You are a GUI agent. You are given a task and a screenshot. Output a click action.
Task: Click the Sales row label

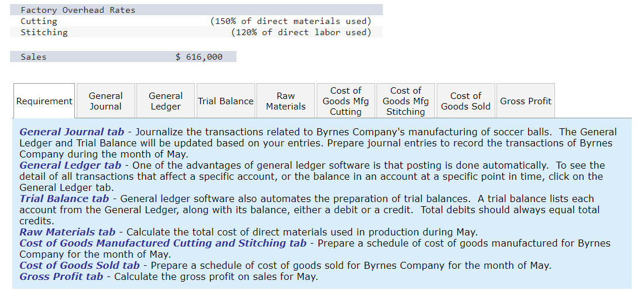point(34,57)
